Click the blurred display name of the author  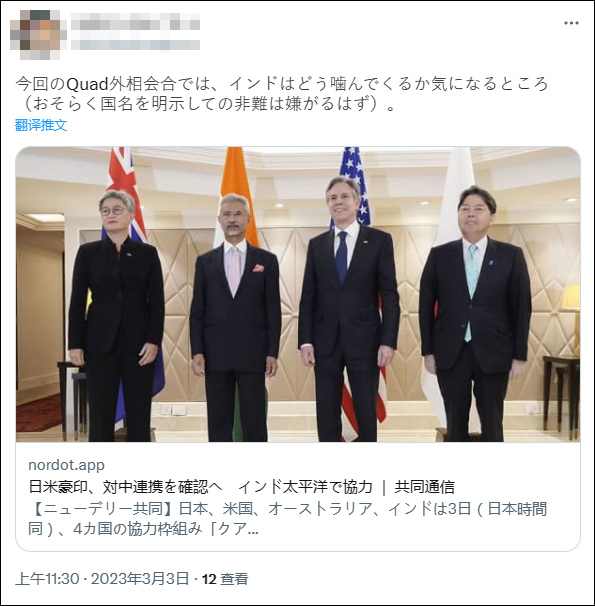coord(135,22)
